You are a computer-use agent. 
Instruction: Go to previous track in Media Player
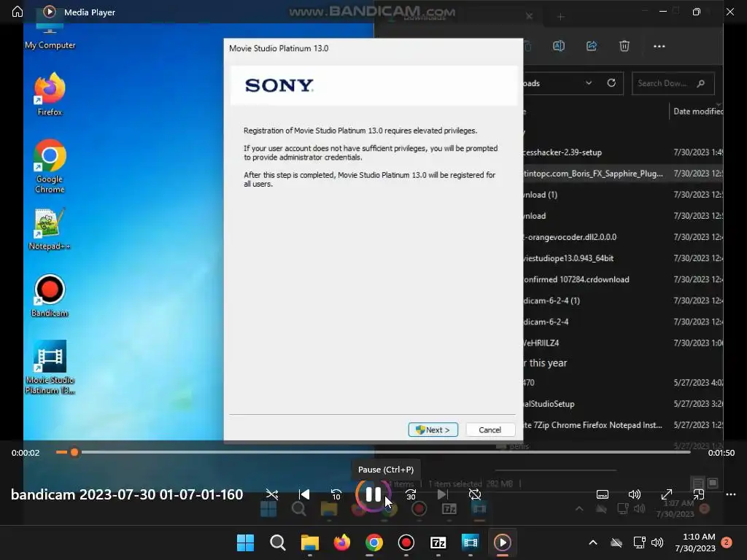[304, 494]
